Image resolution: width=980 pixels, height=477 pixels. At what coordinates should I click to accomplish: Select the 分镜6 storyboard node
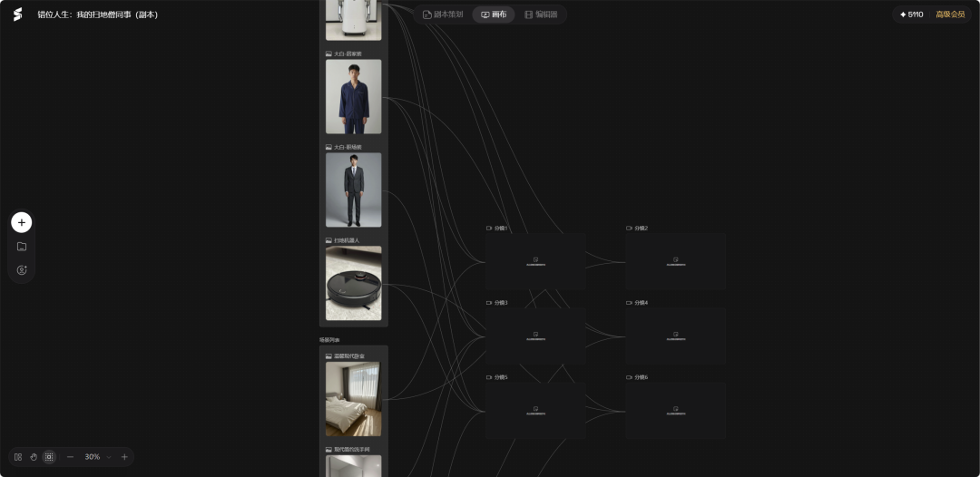tap(676, 410)
